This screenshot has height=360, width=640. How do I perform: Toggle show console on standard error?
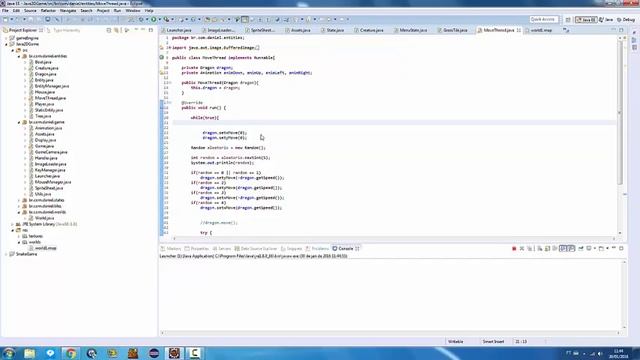pyautogui.click(x=571, y=249)
